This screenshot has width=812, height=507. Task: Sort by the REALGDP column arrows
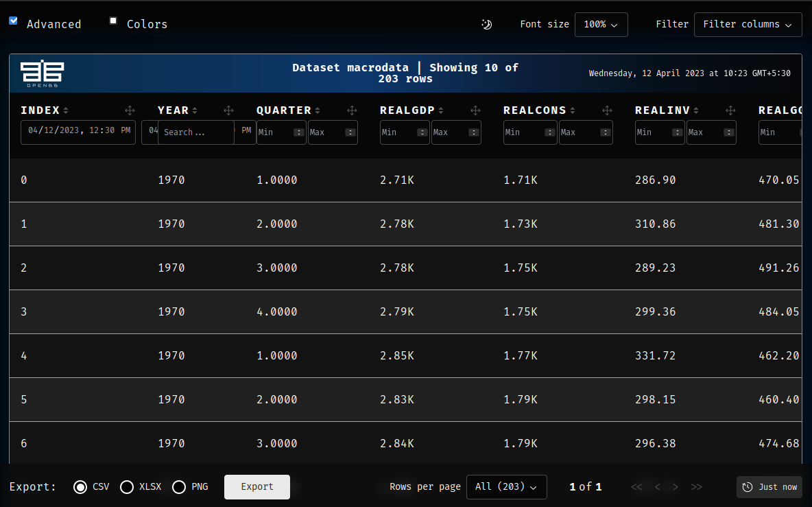(441, 110)
